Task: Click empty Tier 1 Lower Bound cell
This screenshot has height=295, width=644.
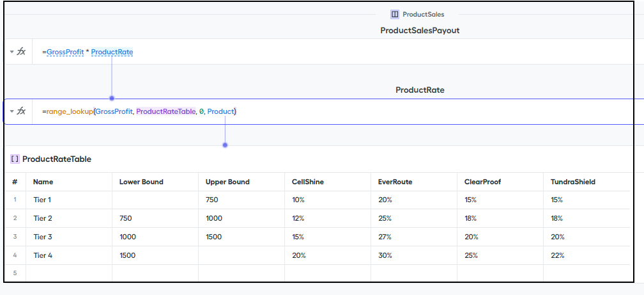Action: (x=155, y=200)
